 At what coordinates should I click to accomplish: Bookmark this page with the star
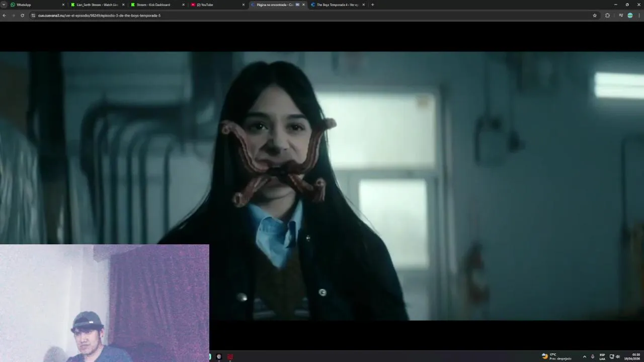click(x=595, y=16)
